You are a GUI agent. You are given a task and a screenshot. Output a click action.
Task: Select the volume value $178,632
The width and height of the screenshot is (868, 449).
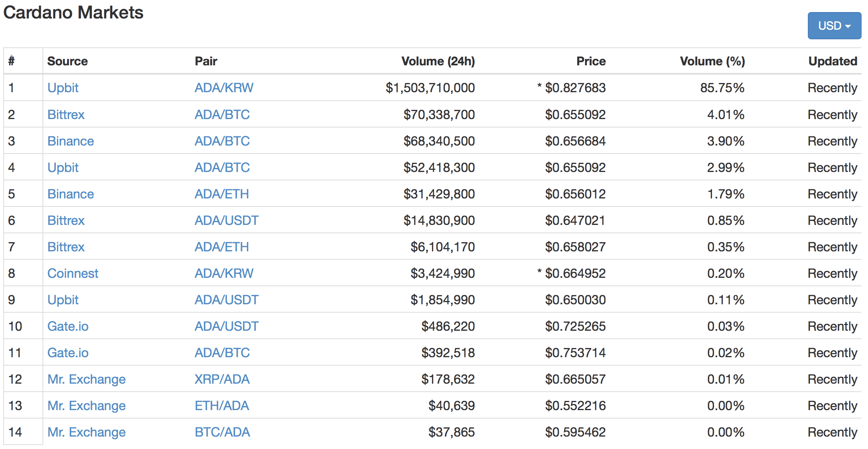[x=448, y=379]
